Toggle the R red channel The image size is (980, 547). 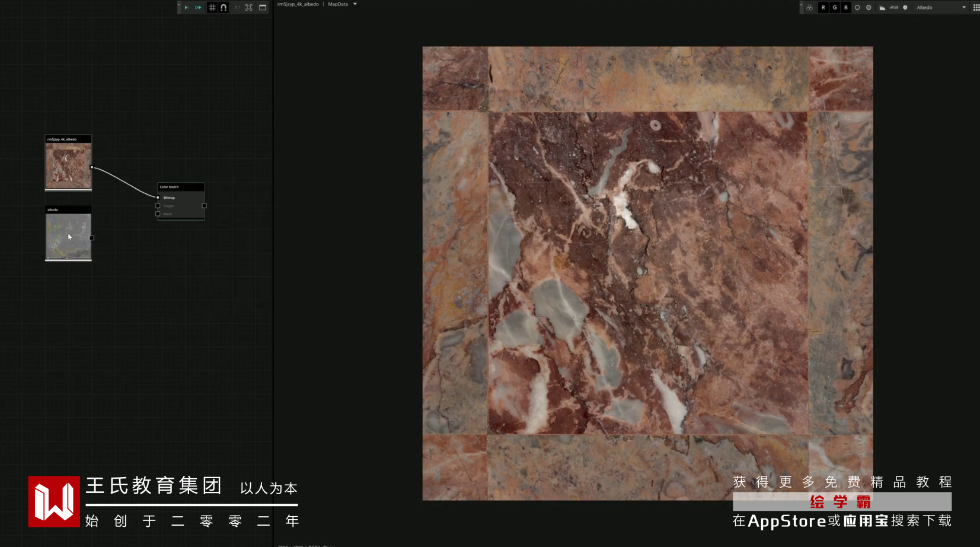tap(823, 8)
